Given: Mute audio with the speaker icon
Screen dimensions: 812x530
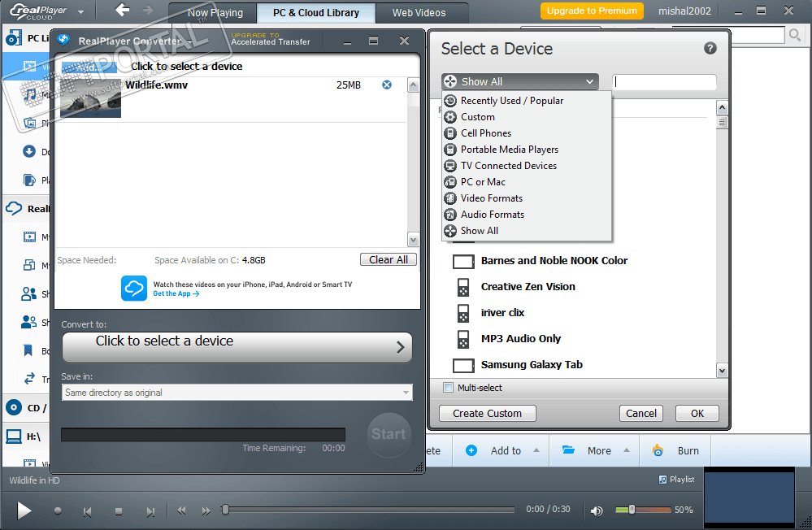Looking at the screenshot, I should tap(597, 510).
